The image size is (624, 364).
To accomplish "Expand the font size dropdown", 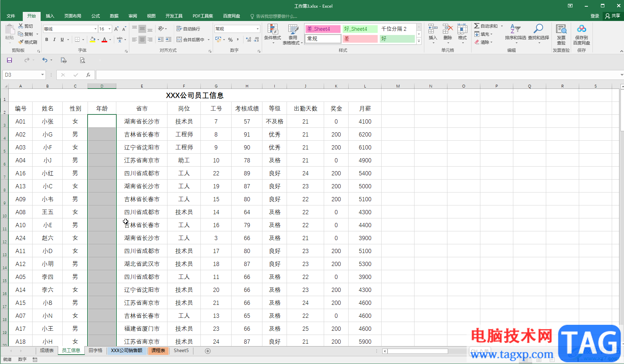I will pos(110,29).
